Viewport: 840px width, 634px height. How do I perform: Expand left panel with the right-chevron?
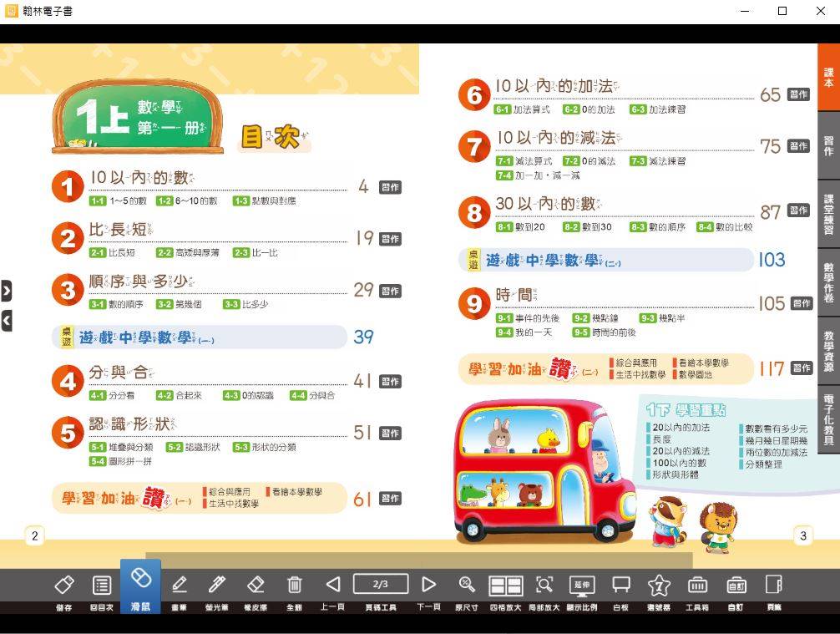point(7,291)
